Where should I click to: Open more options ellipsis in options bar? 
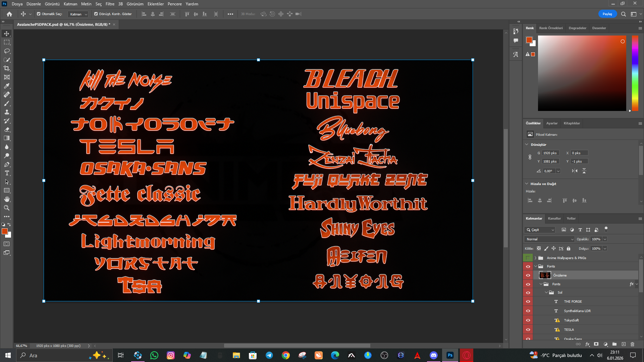coord(230,14)
